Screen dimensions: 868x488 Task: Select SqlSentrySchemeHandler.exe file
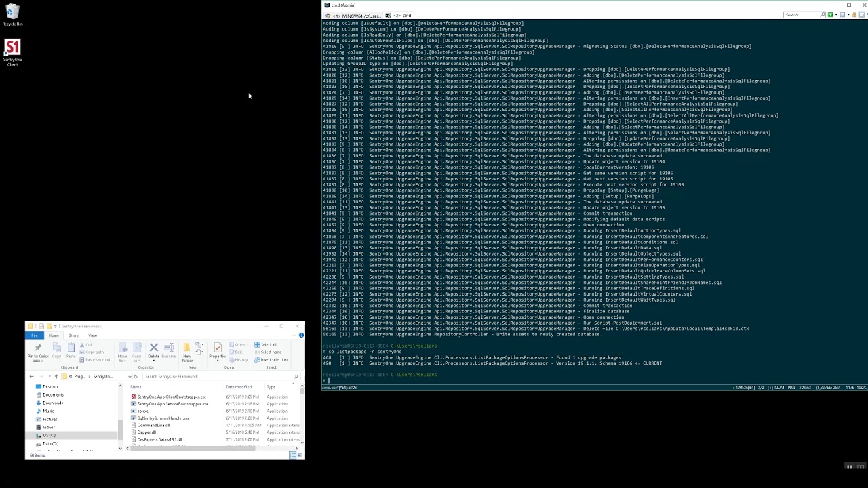tap(163, 418)
